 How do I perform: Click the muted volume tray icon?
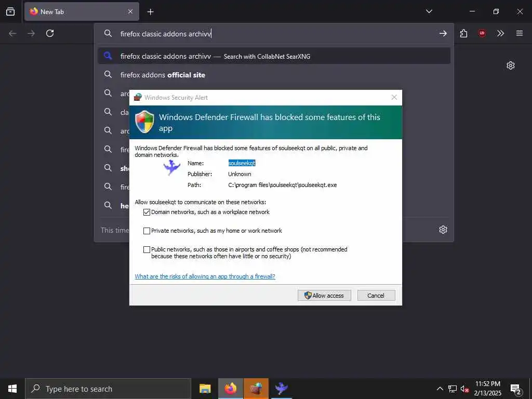pyautogui.click(x=464, y=389)
